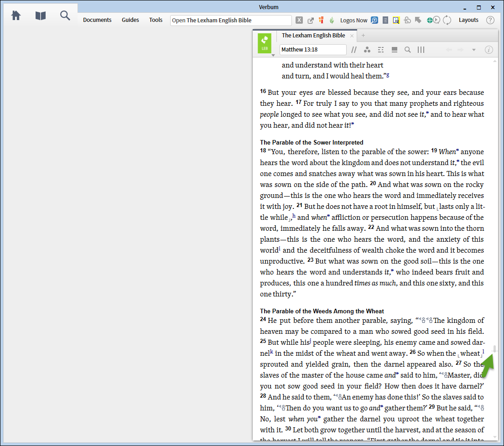Open the Tools menu

(x=156, y=20)
